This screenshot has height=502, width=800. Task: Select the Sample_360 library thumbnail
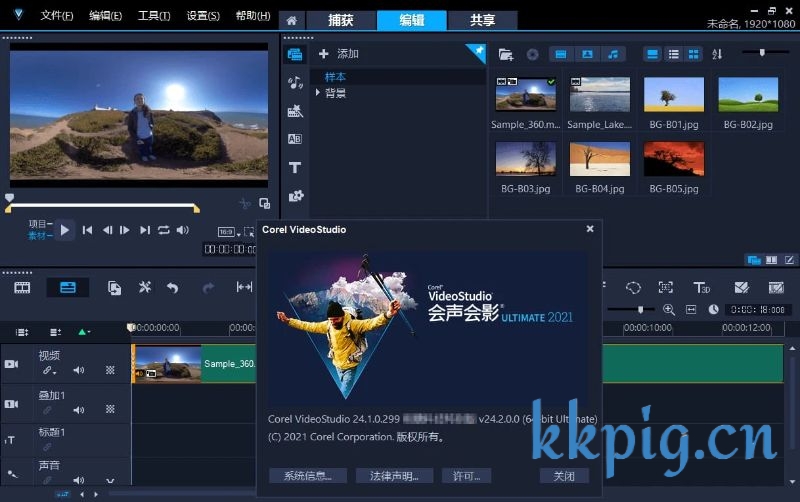click(526, 94)
